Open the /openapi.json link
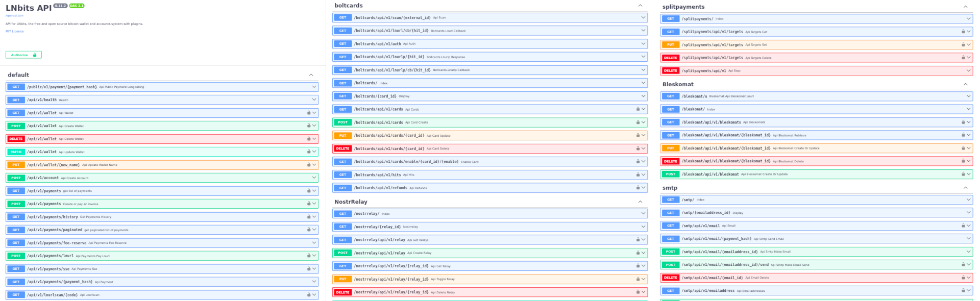Image resolution: width=980 pixels, height=301 pixels. 14,16
